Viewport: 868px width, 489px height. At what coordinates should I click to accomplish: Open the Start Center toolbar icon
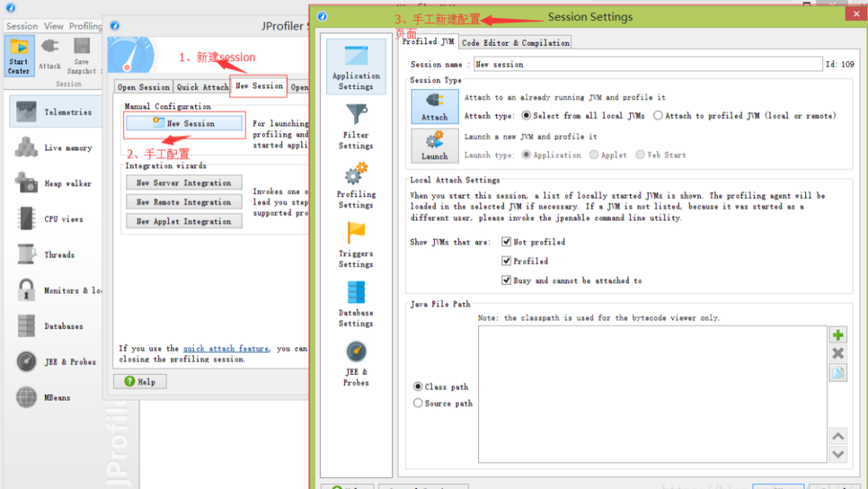pos(18,56)
